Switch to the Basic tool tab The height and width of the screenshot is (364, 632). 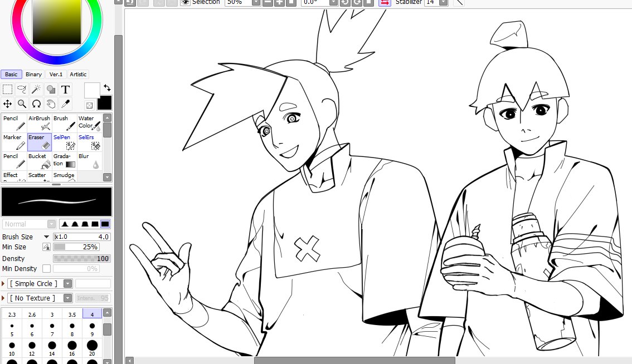11,74
